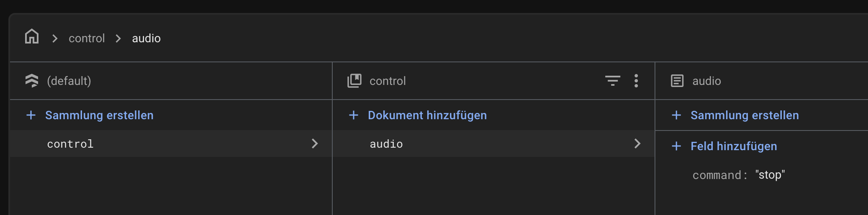
Task: Click the (default) database layers icon
Action: (x=31, y=81)
